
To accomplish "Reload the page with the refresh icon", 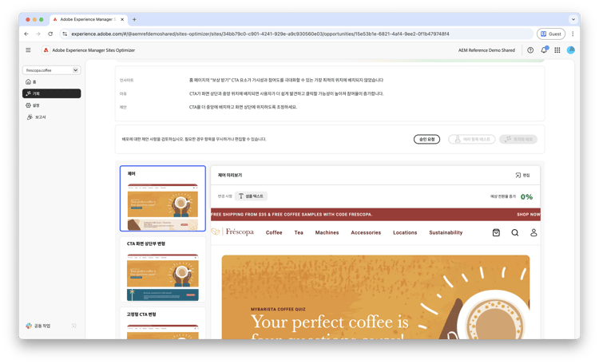I will click(50, 34).
